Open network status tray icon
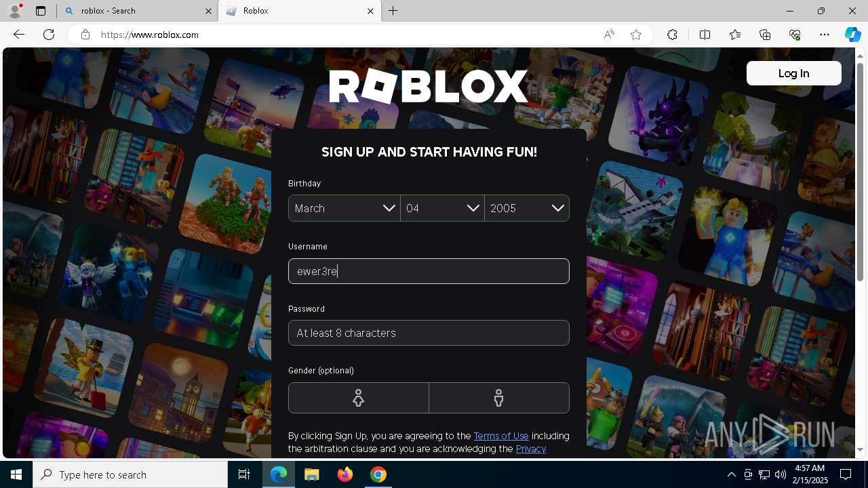 pyautogui.click(x=764, y=474)
